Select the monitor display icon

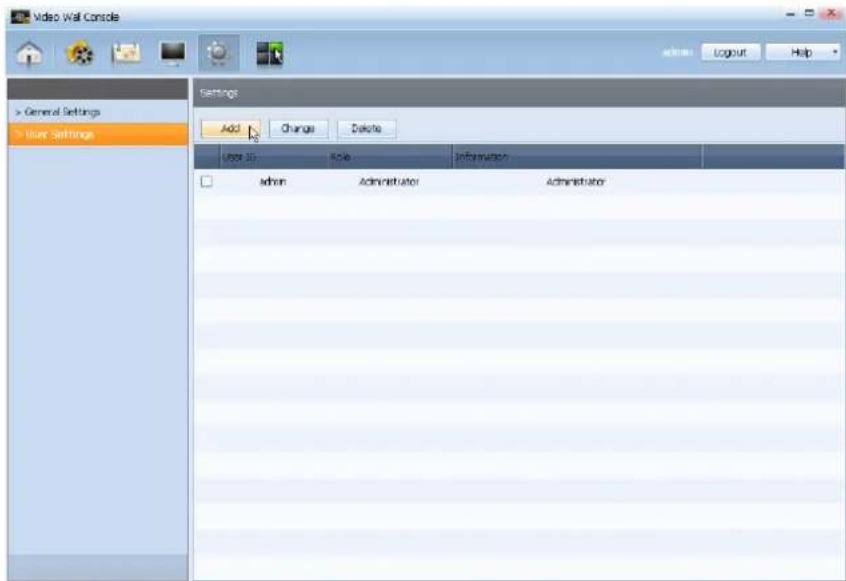coord(173,53)
